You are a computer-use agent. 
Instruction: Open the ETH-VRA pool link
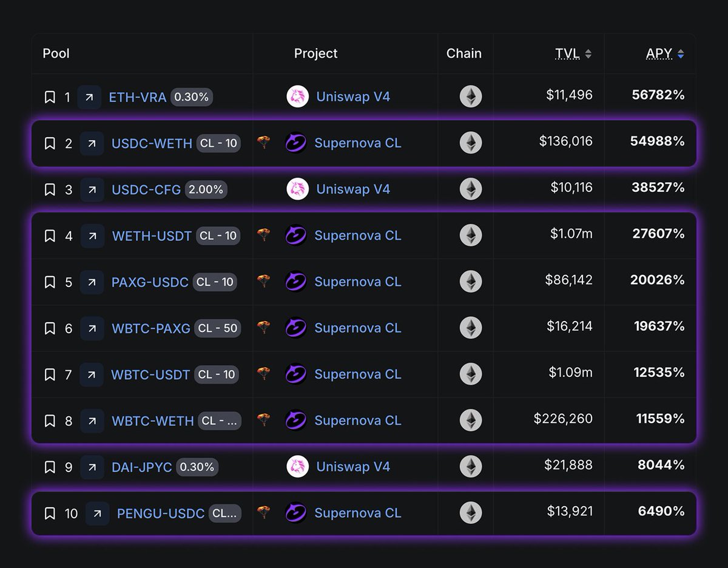click(x=137, y=97)
